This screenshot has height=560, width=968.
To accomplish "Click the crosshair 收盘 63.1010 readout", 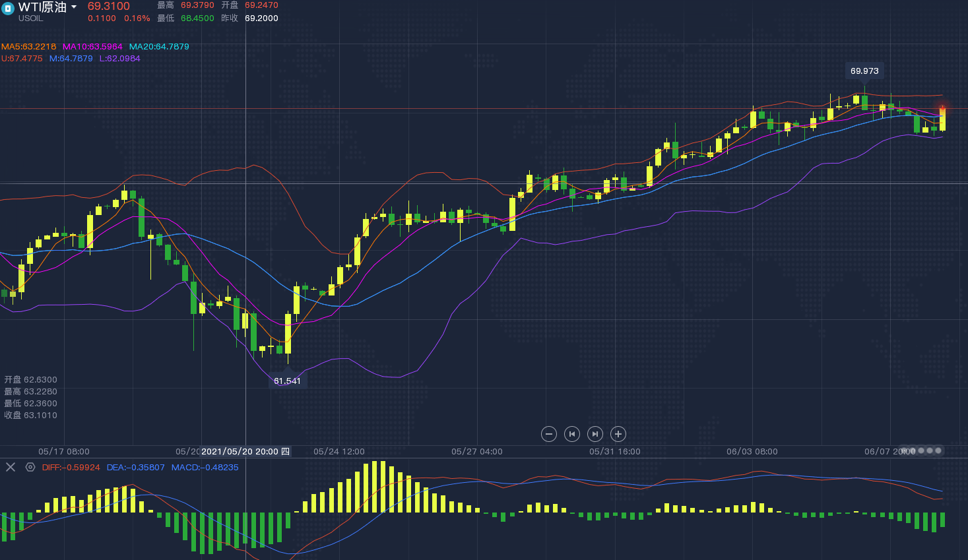I will point(31,416).
